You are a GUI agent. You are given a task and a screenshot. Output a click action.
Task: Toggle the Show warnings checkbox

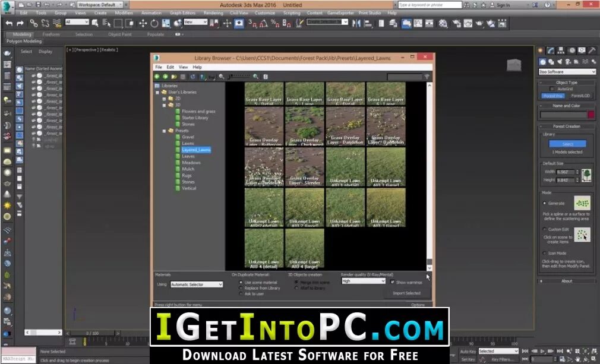[x=392, y=282]
